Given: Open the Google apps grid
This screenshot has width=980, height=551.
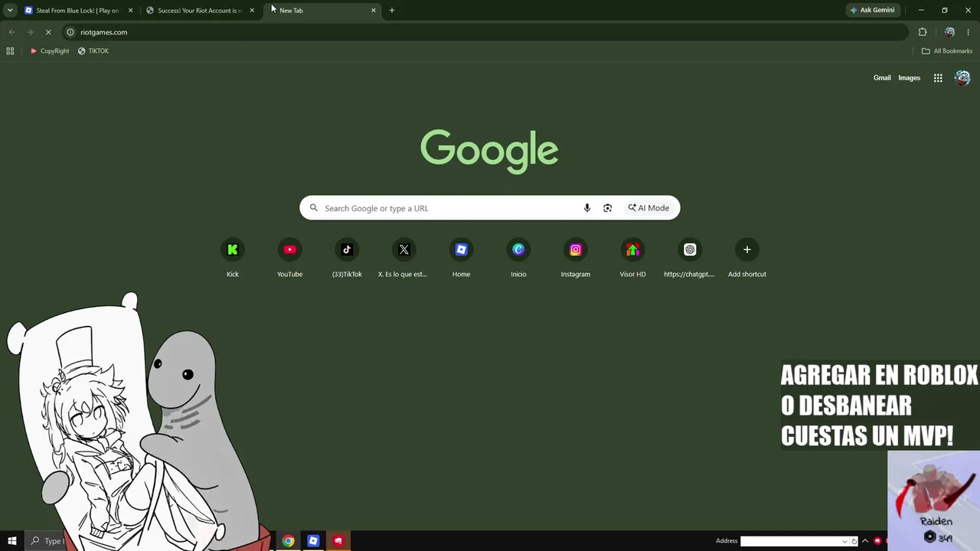Looking at the screenshot, I should point(938,78).
